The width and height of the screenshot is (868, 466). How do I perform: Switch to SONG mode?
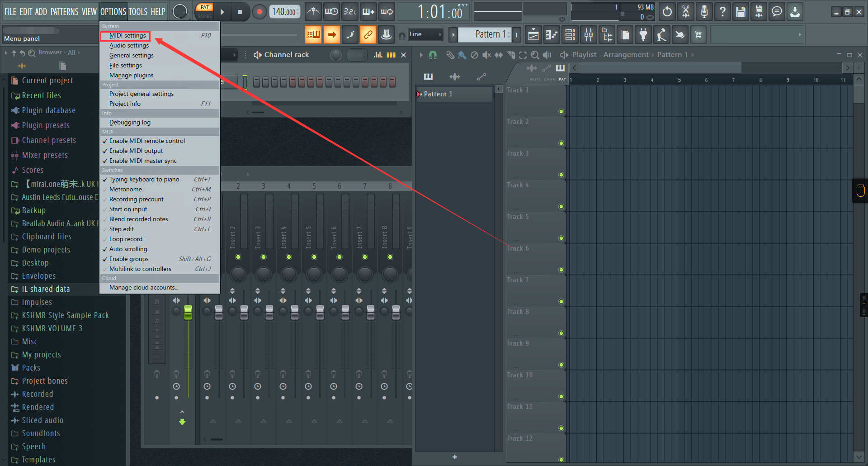click(204, 16)
